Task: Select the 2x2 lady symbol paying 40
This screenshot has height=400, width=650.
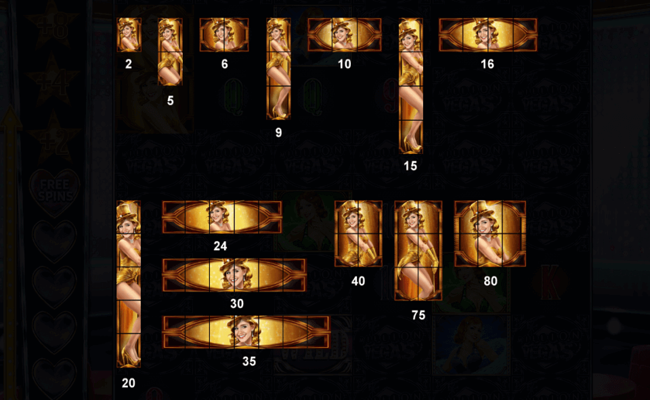Action: coord(359,233)
